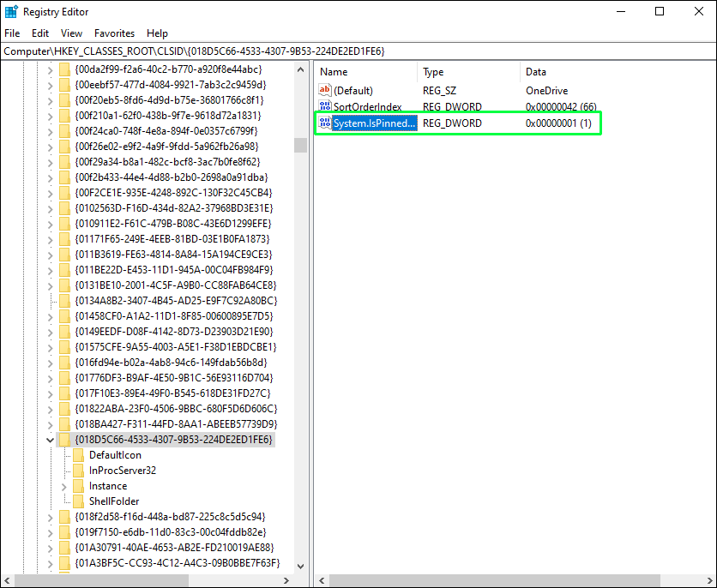Click folder icon of {00f24ca0-748f-4e8a-894f-0e0357c6799f}
The height and width of the screenshot is (588, 717).
tap(64, 131)
